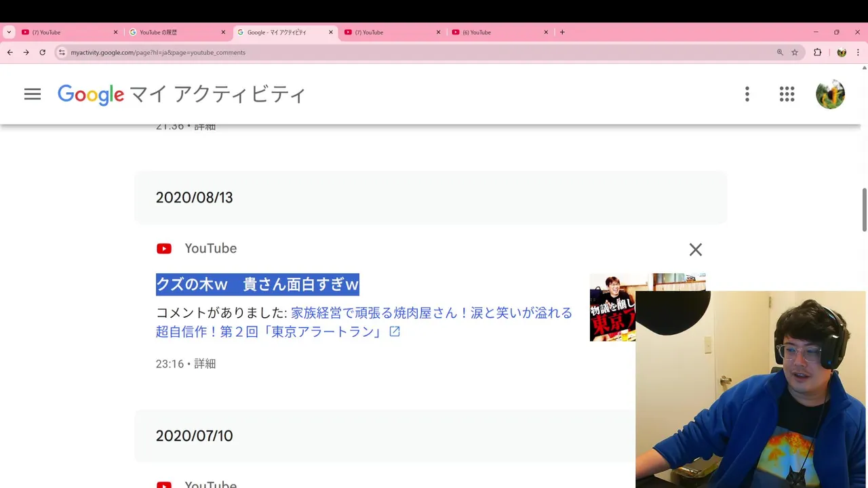Screen dimensions: 868x488
Task: Open the browser extensions puzzle icon
Action: pyautogui.click(x=818, y=52)
